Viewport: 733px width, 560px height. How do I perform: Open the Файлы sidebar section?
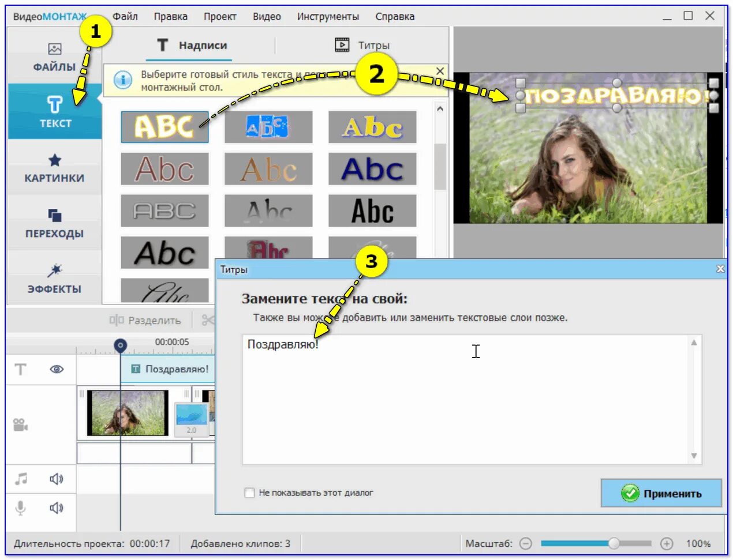click(54, 58)
